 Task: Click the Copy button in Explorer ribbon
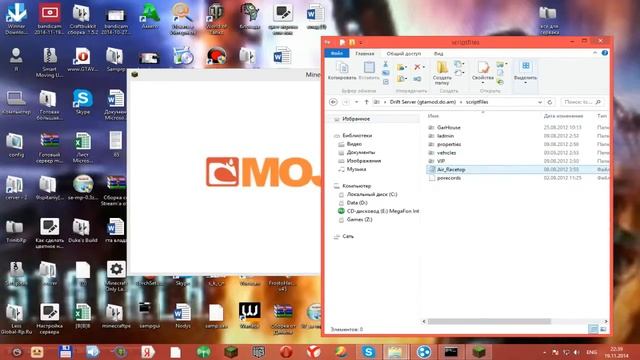342,70
